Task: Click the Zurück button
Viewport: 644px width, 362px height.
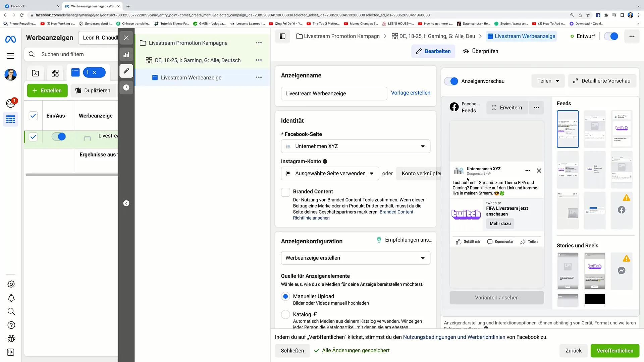Action: [x=573, y=351]
